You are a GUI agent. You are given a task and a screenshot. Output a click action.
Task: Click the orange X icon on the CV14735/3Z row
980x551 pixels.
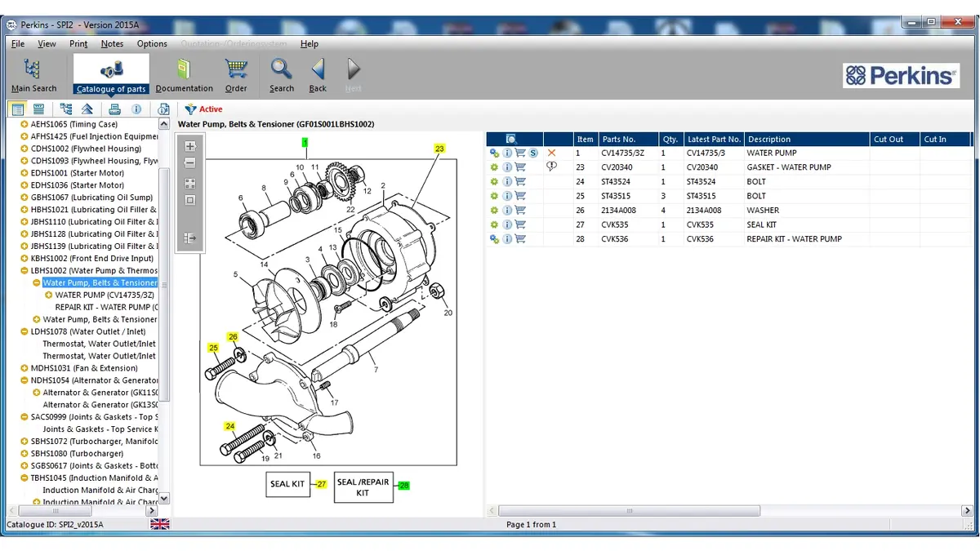click(x=552, y=153)
